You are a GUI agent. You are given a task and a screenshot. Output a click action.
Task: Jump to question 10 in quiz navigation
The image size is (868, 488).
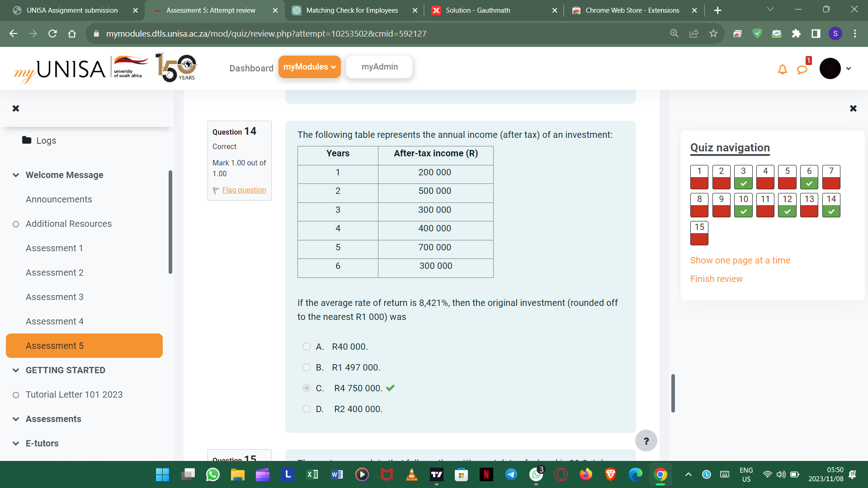point(743,205)
